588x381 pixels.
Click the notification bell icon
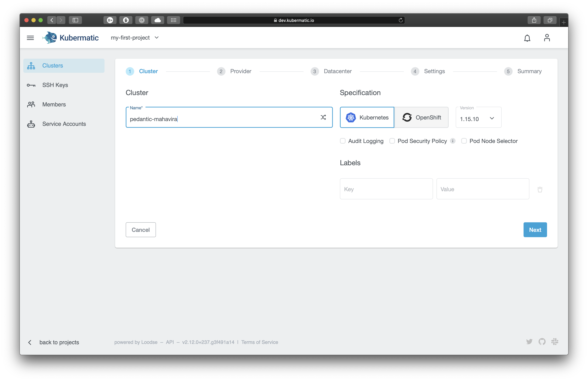(x=527, y=38)
